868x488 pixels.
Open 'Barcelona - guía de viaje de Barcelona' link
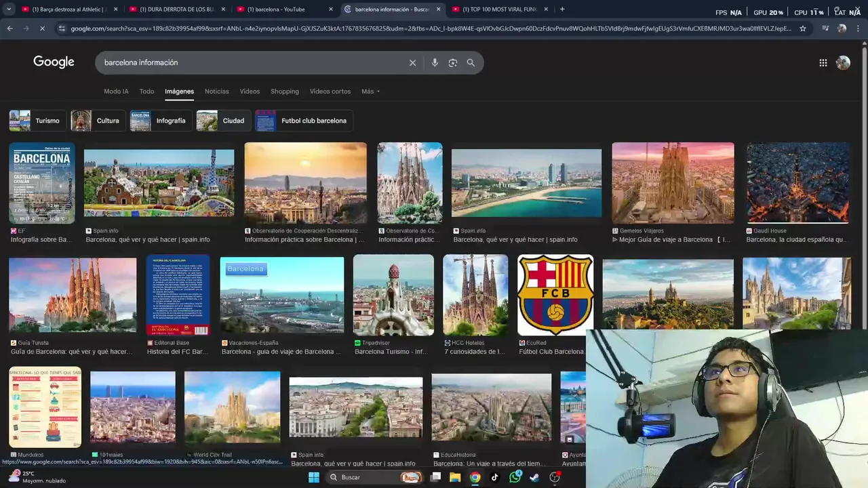[x=281, y=352]
